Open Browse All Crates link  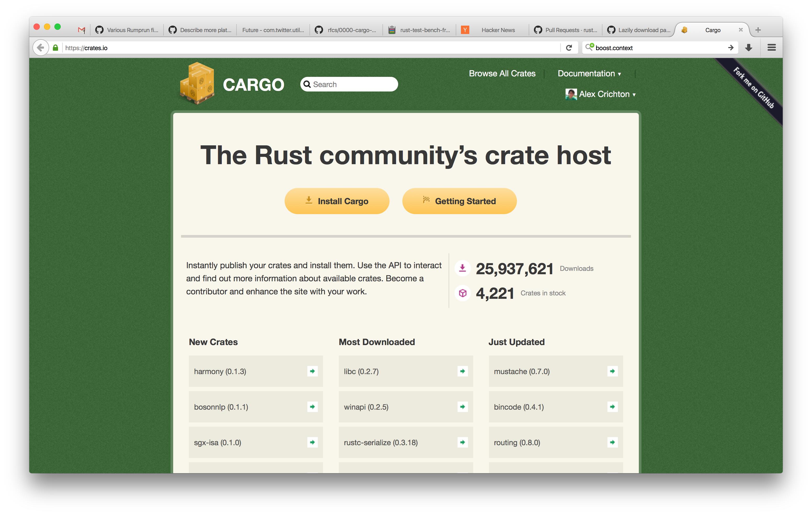pyautogui.click(x=502, y=73)
